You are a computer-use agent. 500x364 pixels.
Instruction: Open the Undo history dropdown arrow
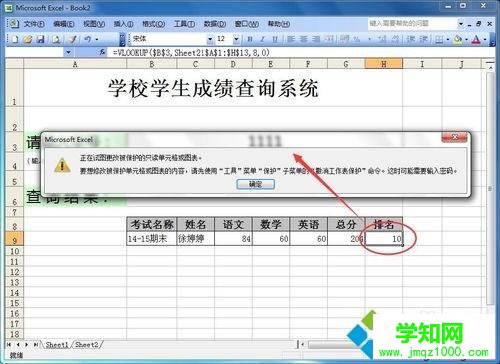tap(97, 39)
